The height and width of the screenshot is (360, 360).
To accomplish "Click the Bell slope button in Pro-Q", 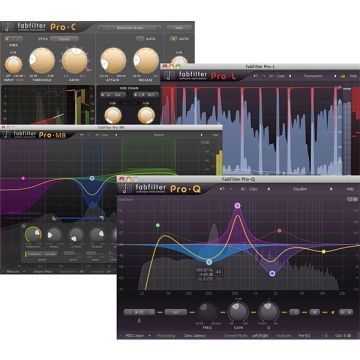I will coord(176,312).
